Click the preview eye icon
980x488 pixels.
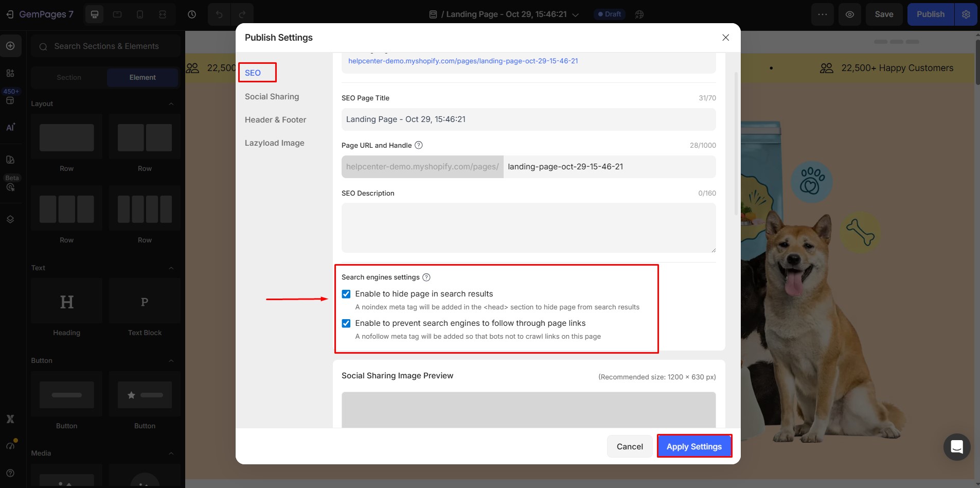coord(850,14)
